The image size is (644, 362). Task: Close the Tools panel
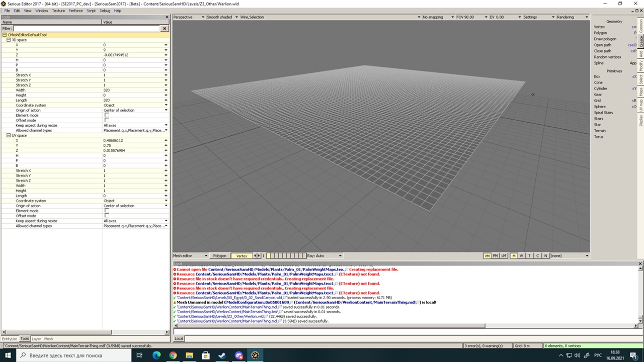[167, 17]
